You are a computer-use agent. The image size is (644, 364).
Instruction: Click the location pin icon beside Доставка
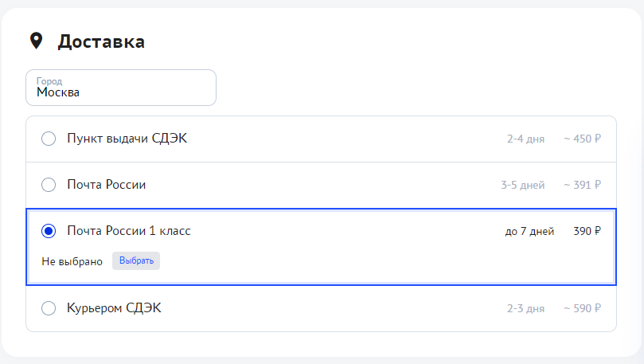click(x=36, y=41)
